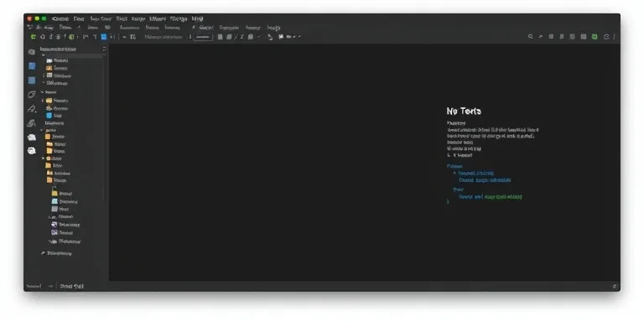Select the pen-shaped letter A sidebar icon
Image resolution: width=644 pixels, height=322 pixels.
click(x=32, y=109)
